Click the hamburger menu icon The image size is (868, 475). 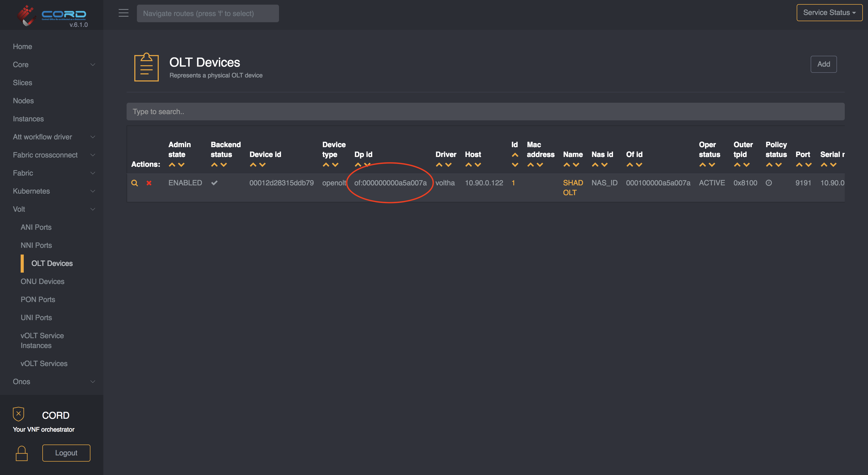[x=124, y=13]
